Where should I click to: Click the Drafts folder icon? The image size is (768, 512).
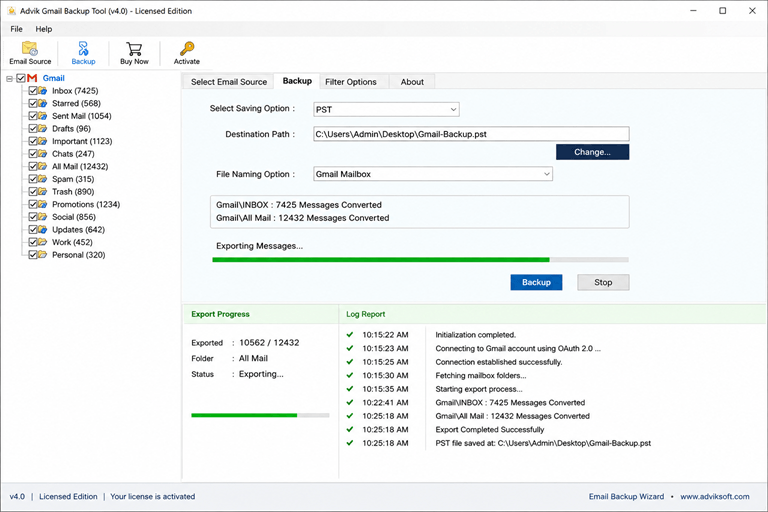43,128
